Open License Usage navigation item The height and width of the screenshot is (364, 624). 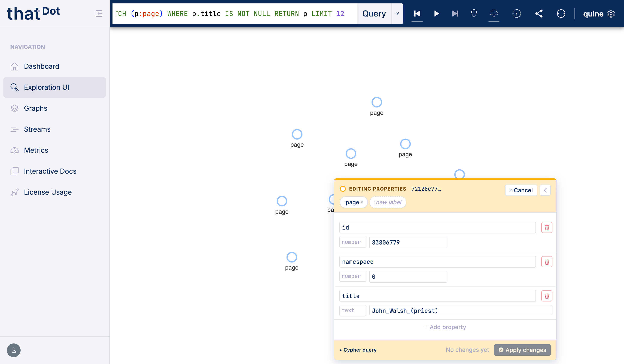click(x=54, y=192)
